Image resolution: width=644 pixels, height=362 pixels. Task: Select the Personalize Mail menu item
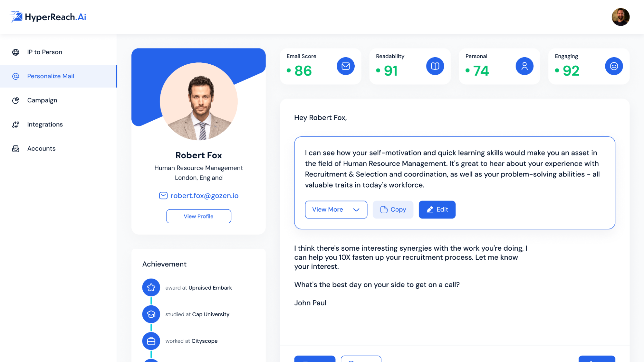pyautogui.click(x=51, y=76)
